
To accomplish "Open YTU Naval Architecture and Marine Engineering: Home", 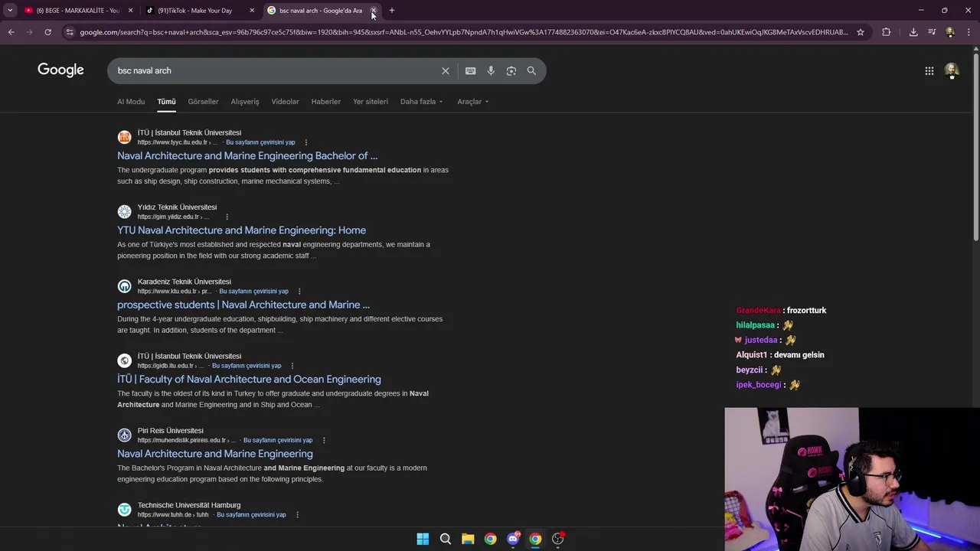I will point(241,230).
